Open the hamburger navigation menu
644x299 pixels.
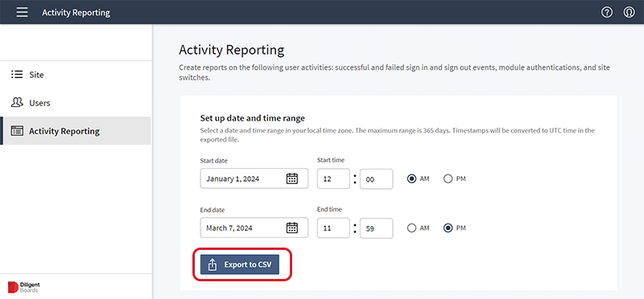pyautogui.click(x=23, y=12)
